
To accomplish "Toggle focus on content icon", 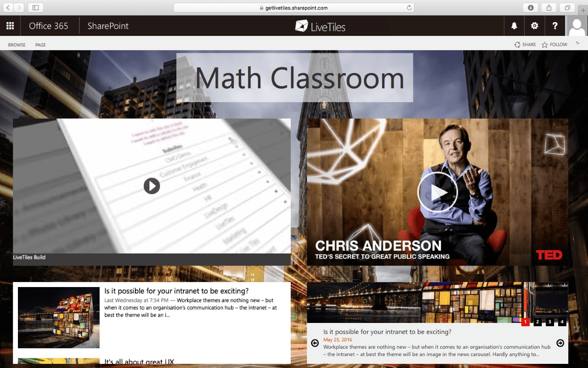I will pyautogui.click(x=578, y=44).
